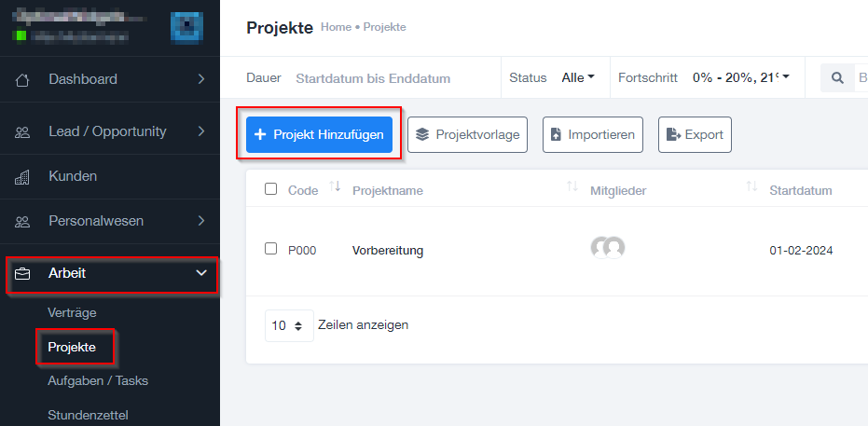Screen dimensions: 868x426
Task: Tick the select-all checkbox in table header
Action: coord(270,189)
